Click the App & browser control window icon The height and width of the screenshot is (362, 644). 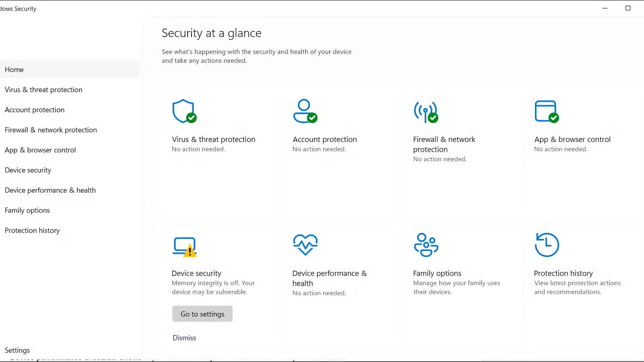547,112
